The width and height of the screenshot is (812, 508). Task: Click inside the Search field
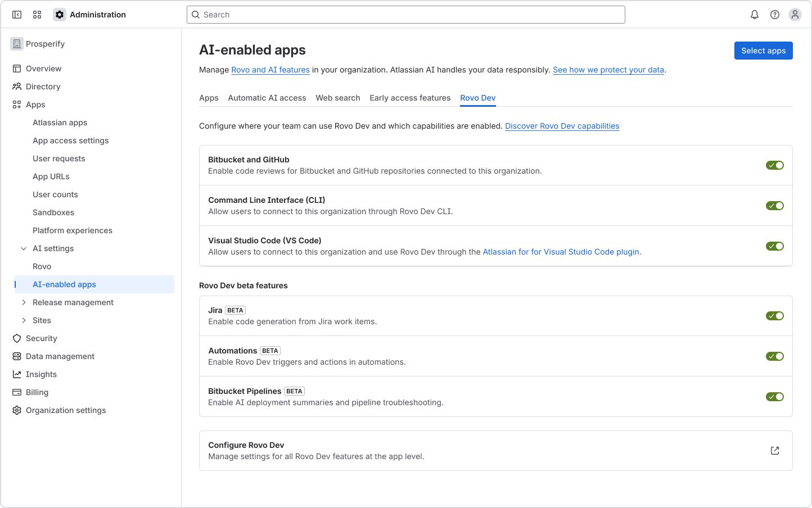click(406, 15)
